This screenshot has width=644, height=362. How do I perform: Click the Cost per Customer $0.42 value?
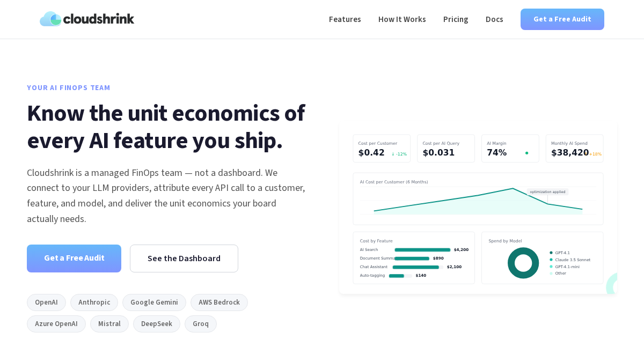pos(371,153)
